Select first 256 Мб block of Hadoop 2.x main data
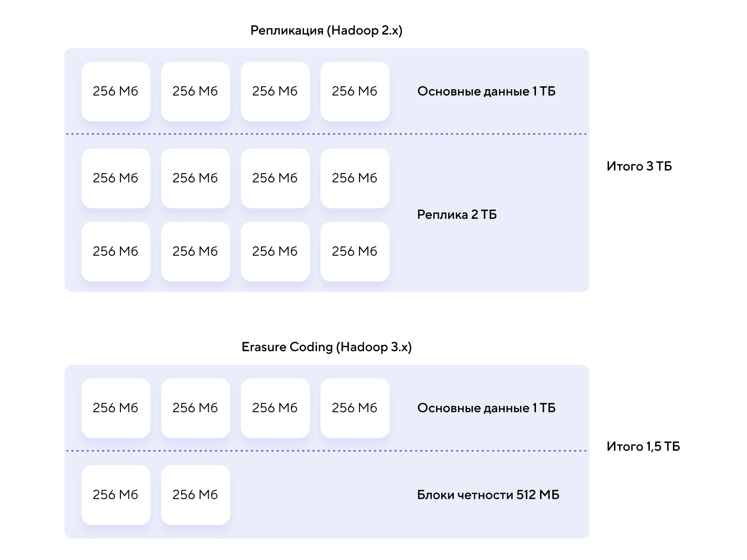 click(x=116, y=91)
